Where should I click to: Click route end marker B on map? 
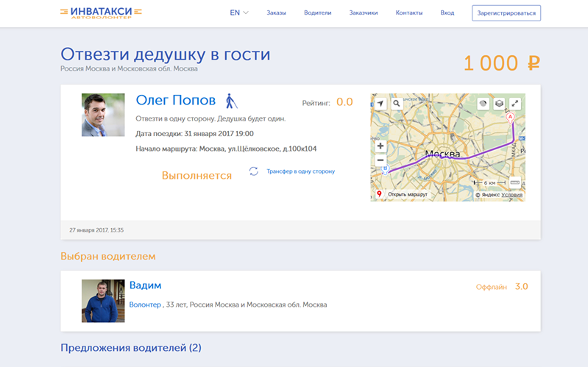click(385, 170)
